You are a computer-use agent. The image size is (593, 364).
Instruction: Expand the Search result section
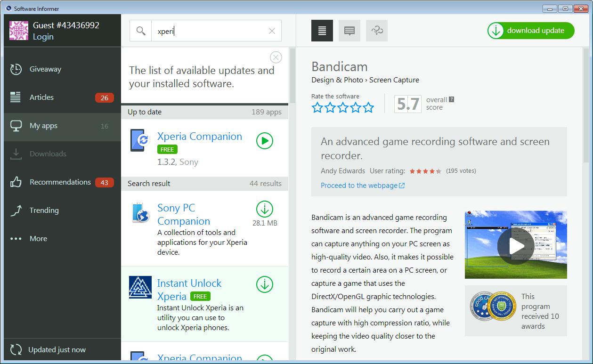point(205,183)
